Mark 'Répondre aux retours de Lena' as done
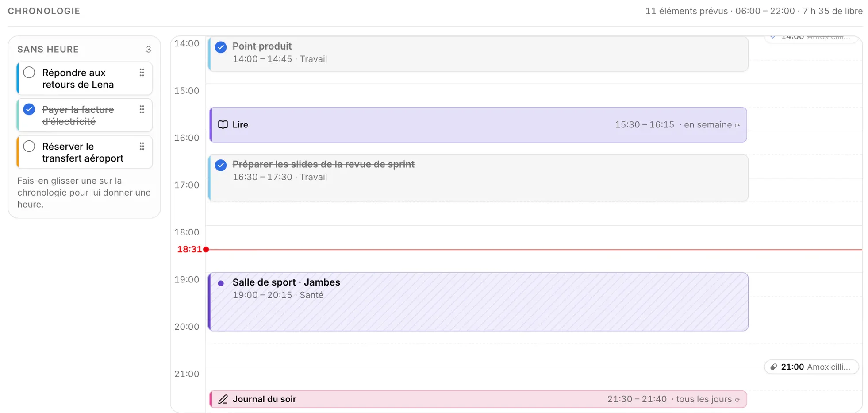 pos(29,73)
